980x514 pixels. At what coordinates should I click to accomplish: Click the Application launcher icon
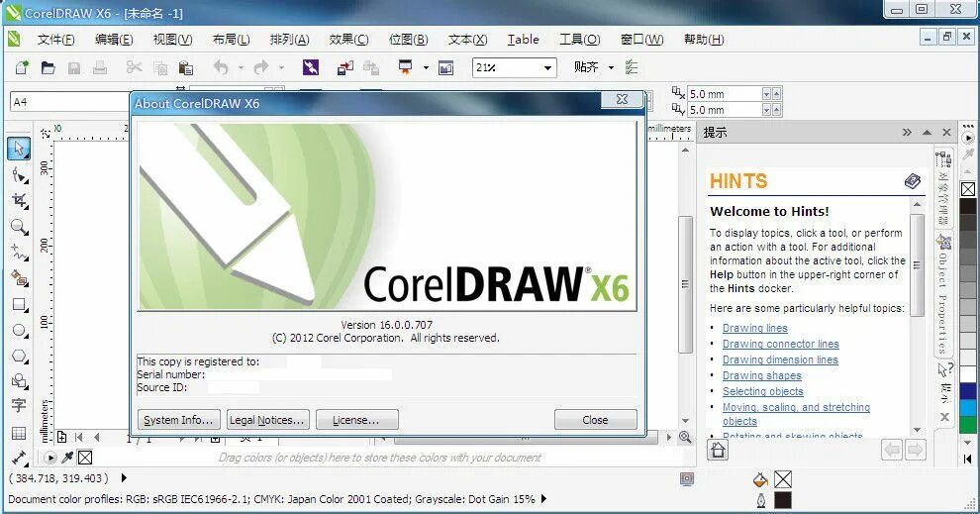point(406,67)
